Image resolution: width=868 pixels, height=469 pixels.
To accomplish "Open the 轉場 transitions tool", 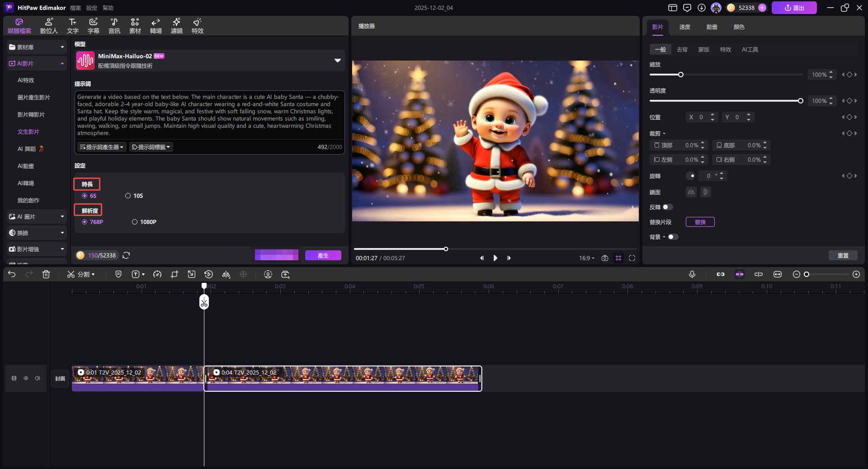I will [156, 26].
